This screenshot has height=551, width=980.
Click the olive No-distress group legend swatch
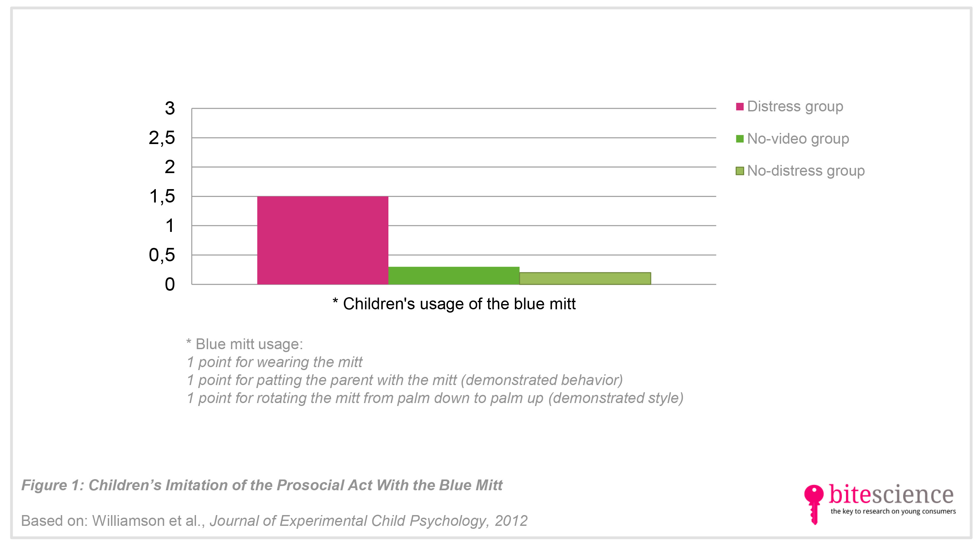(740, 171)
